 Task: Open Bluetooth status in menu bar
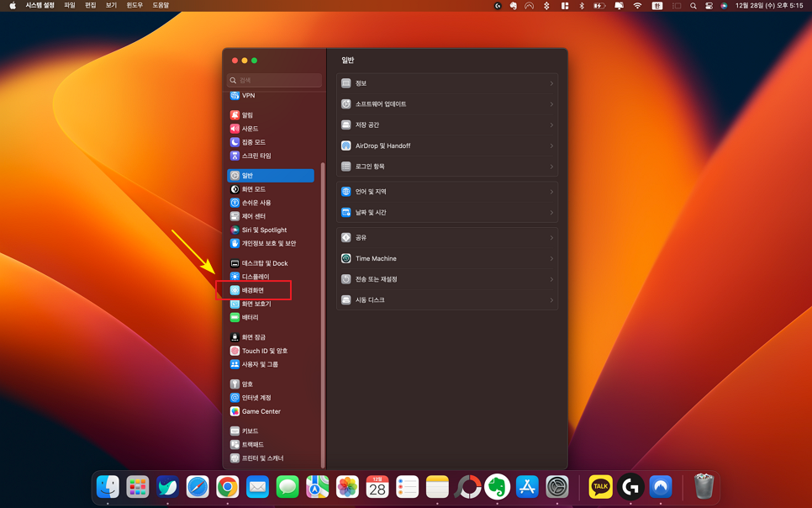pyautogui.click(x=582, y=6)
